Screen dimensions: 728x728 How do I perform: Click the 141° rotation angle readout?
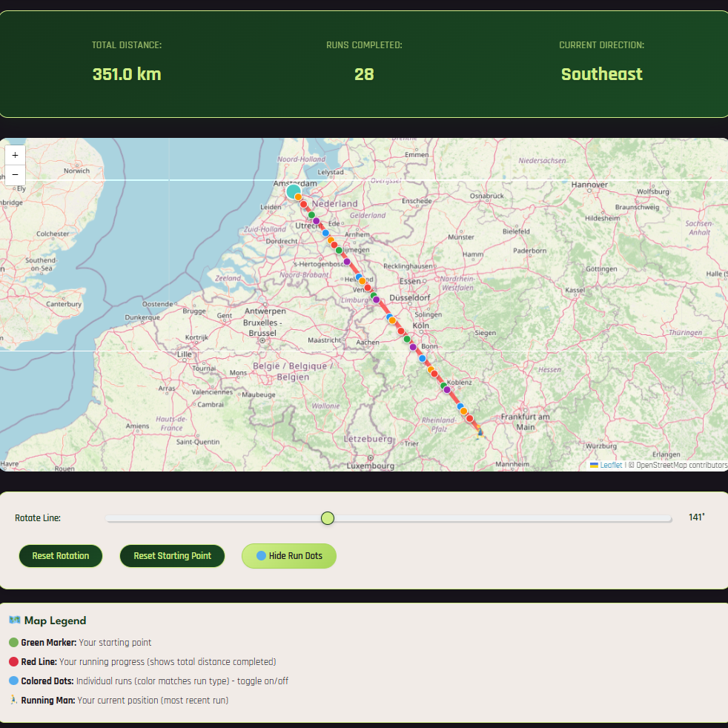tap(695, 517)
